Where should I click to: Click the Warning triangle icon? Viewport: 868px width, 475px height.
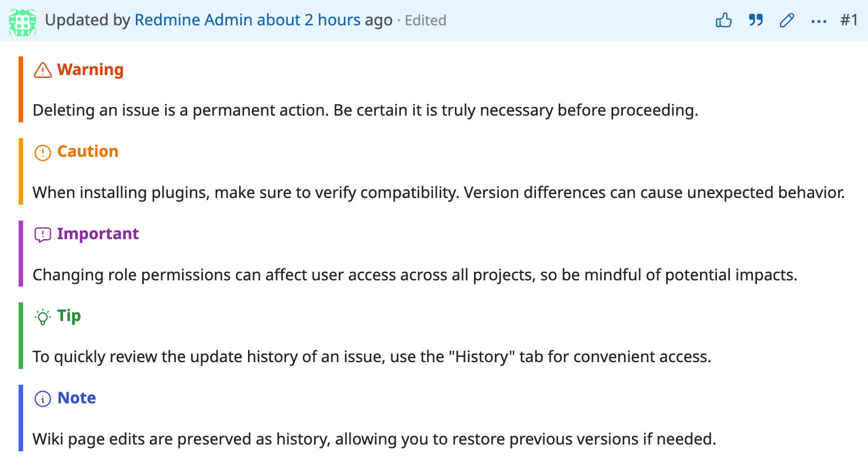tap(43, 71)
